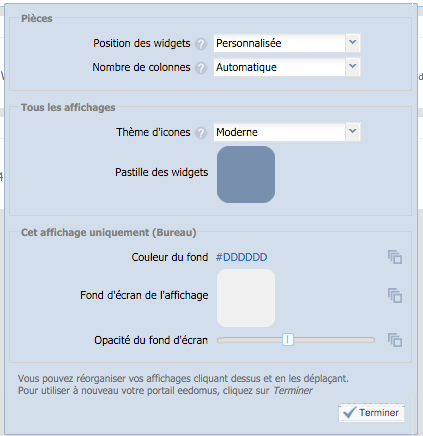Click copy icon next to Couleur du fond
The height and width of the screenshot is (436, 423).
click(395, 257)
